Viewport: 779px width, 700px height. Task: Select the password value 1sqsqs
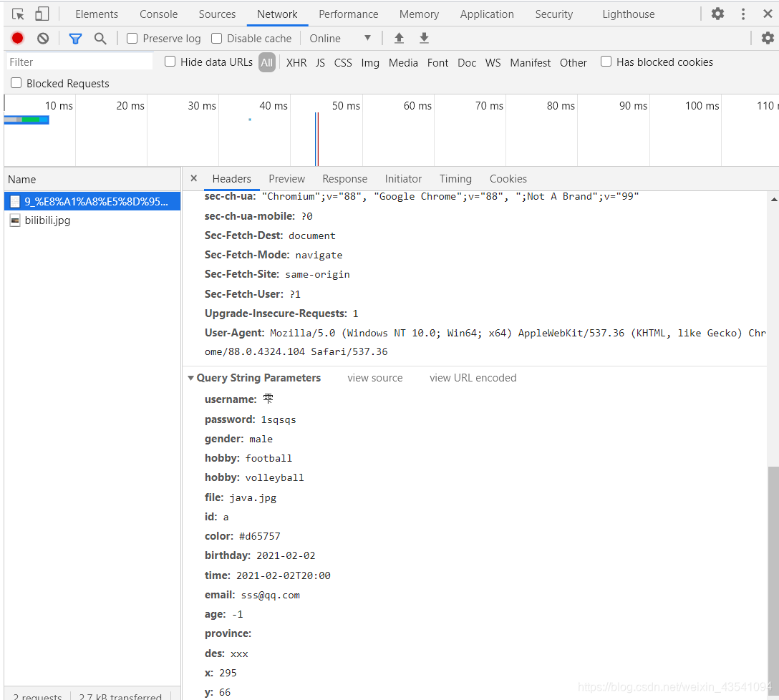[x=279, y=420]
